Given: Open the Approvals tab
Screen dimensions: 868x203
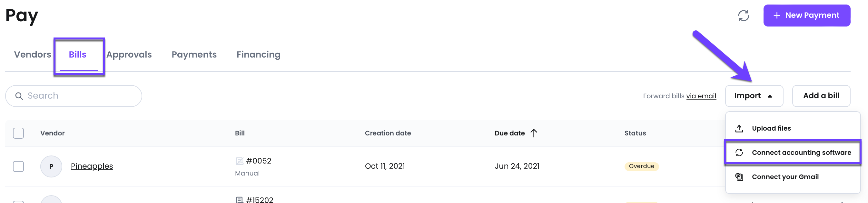Looking at the screenshot, I should tap(129, 55).
